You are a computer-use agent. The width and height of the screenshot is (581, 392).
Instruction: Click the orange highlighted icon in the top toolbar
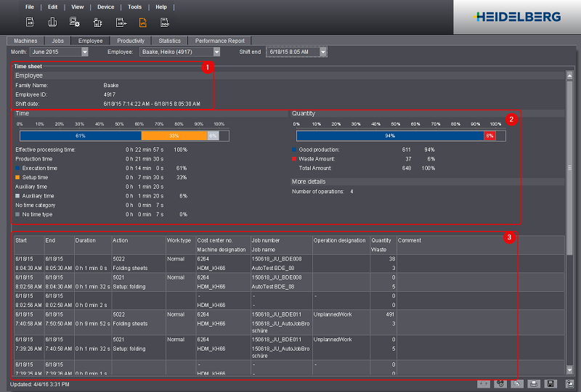142,23
